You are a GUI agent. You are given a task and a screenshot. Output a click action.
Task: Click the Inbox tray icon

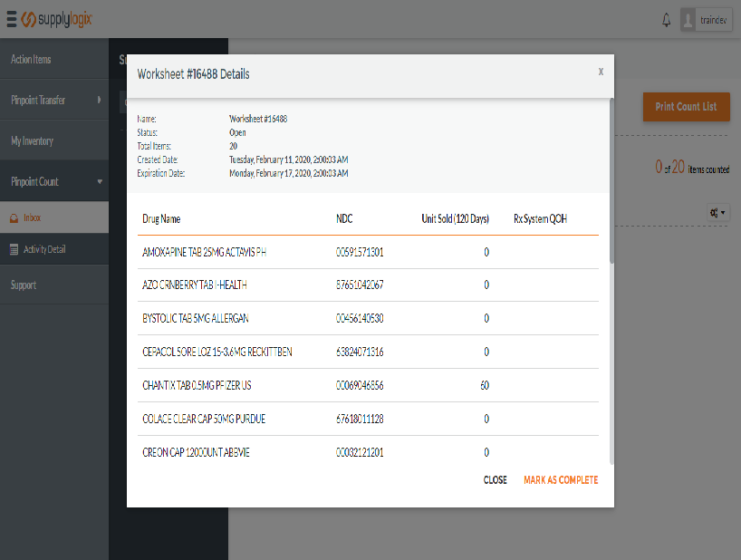click(x=14, y=217)
